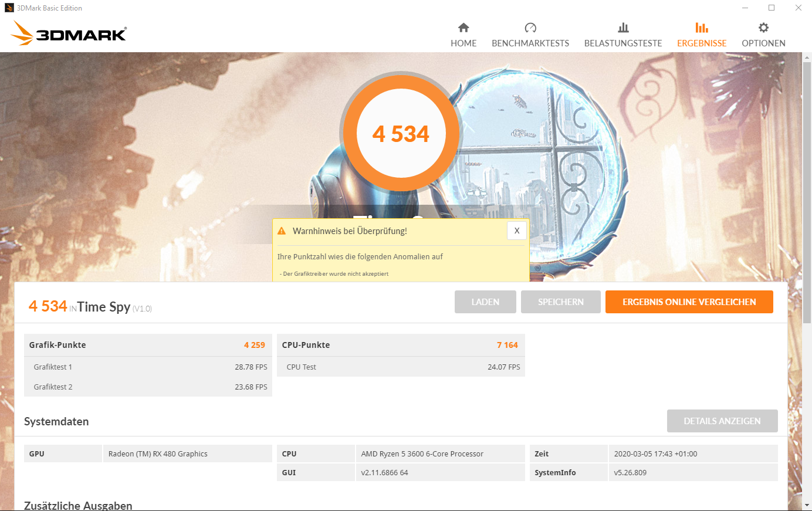
Task: Click the 28.78 FPS value
Action: [x=251, y=367]
